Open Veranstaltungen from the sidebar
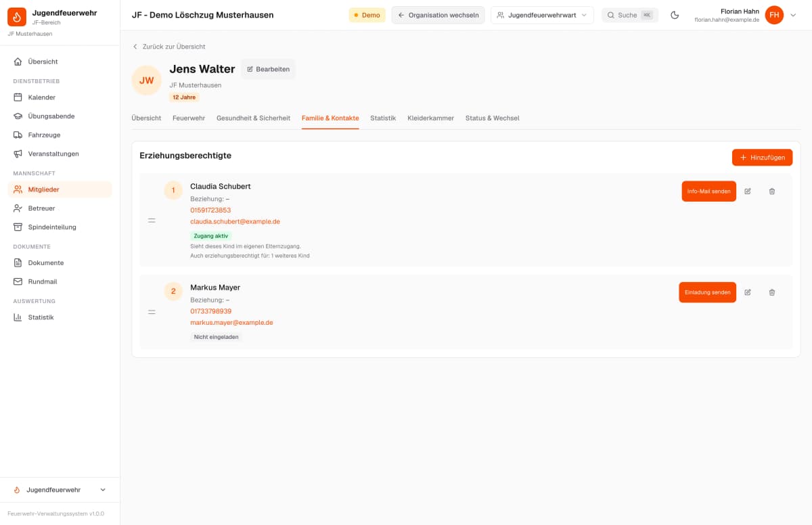Screen dimensions: 812x525 point(60,154)
